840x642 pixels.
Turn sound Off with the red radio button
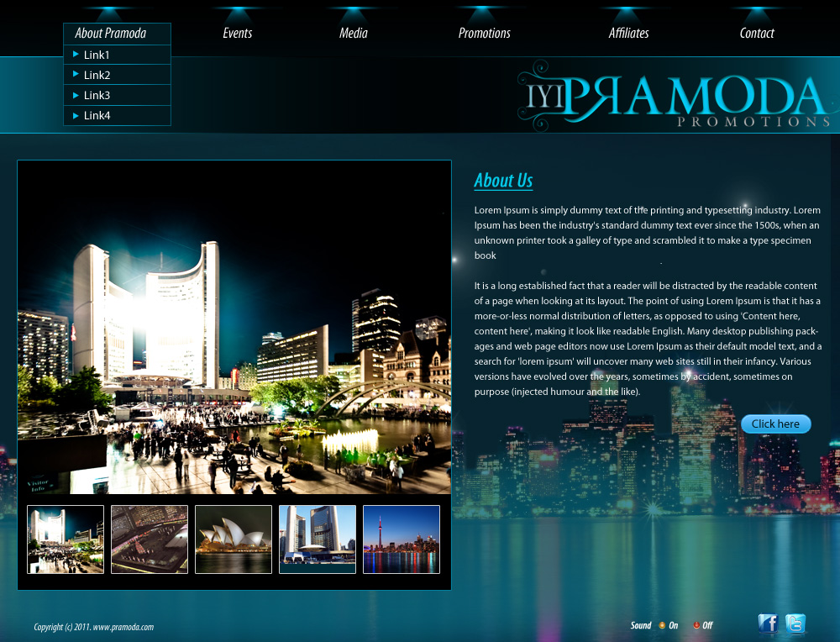[x=696, y=625]
